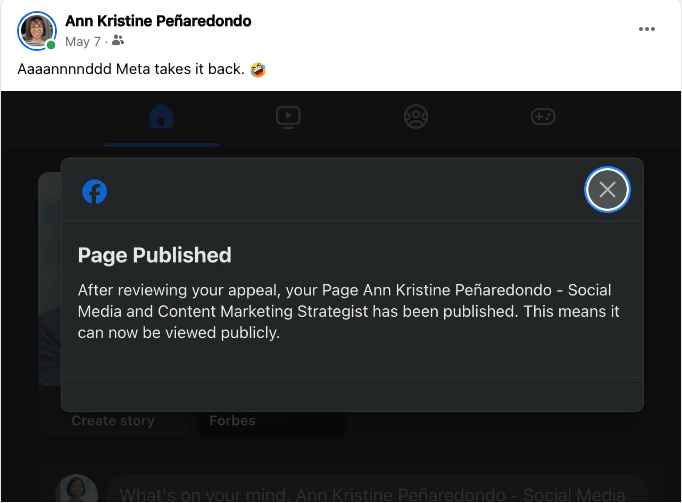Open Ann Kristine Peñaredondo's profile name link
Viewport: 682px width, 503px height.
[158, 21]
